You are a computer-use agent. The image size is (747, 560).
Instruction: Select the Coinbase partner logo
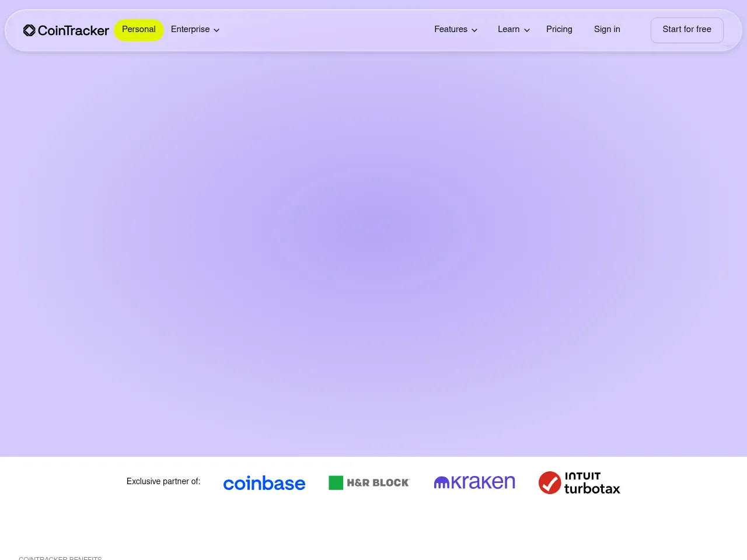tap(264, 482)
